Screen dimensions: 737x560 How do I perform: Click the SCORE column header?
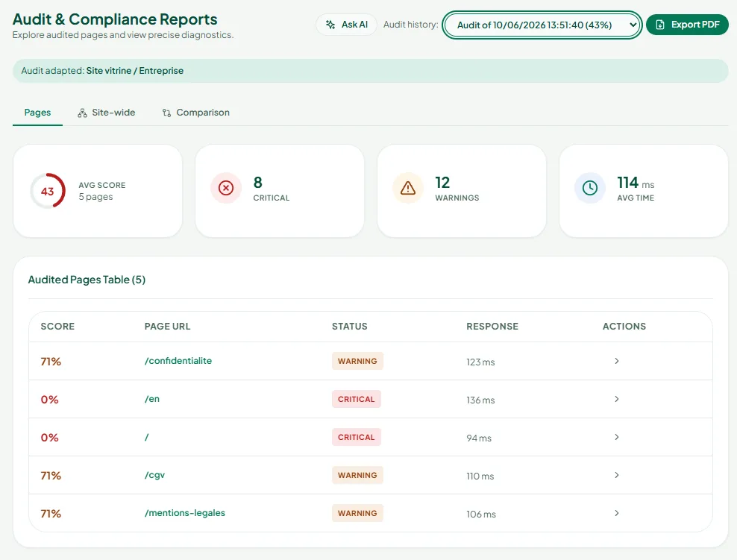[57, 326]
